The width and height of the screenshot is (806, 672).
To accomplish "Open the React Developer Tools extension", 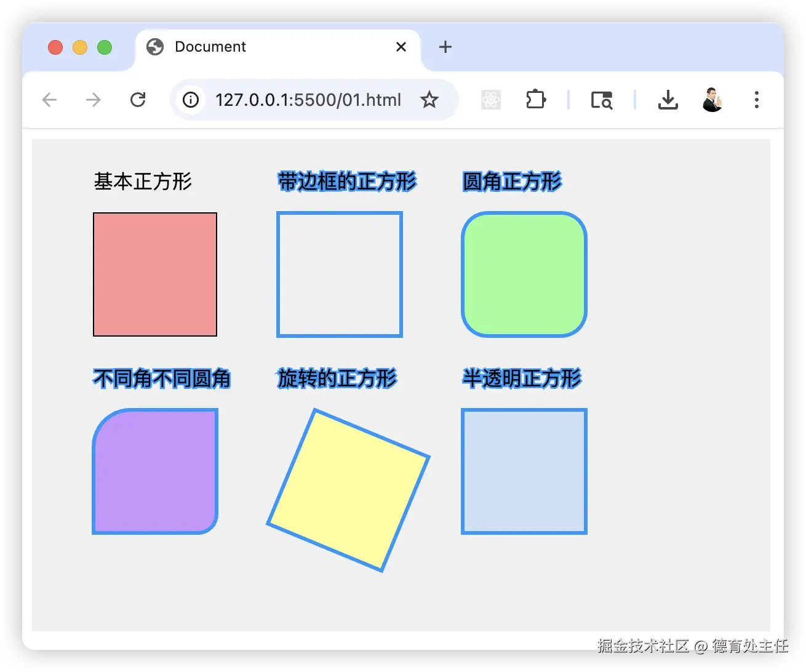I will (491, 100).
